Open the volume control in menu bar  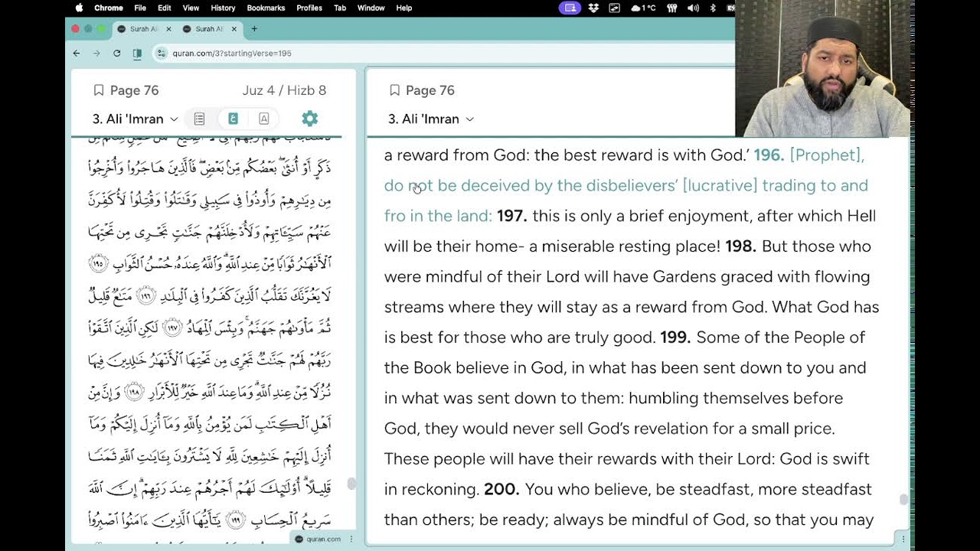click(x=693, y=8)
